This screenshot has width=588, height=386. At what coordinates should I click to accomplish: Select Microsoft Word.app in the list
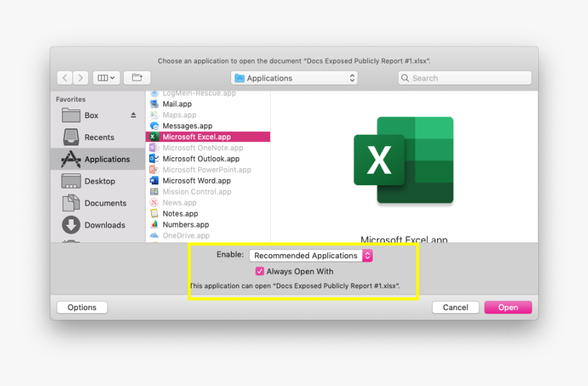208,180
